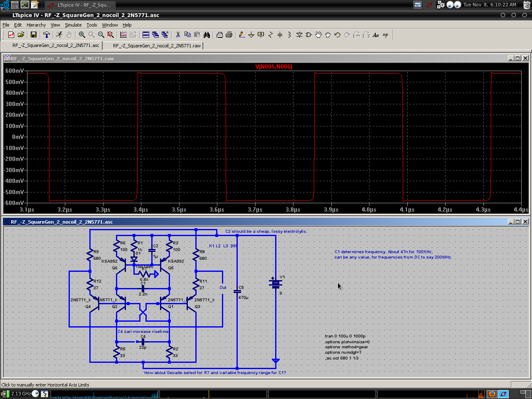Click the 3.5µs horizontal axis label
This screenshot has width=532, height=399.
(x=179, y=209)
